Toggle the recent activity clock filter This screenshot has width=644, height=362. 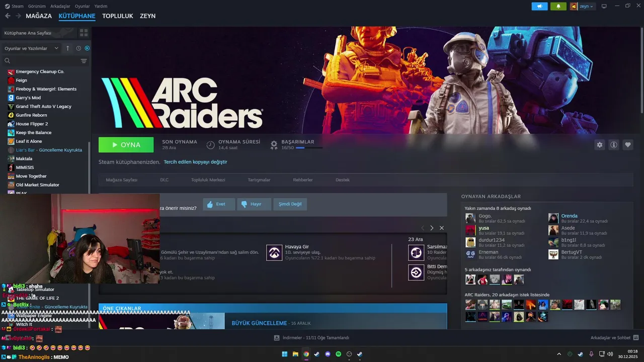(78, 48)
